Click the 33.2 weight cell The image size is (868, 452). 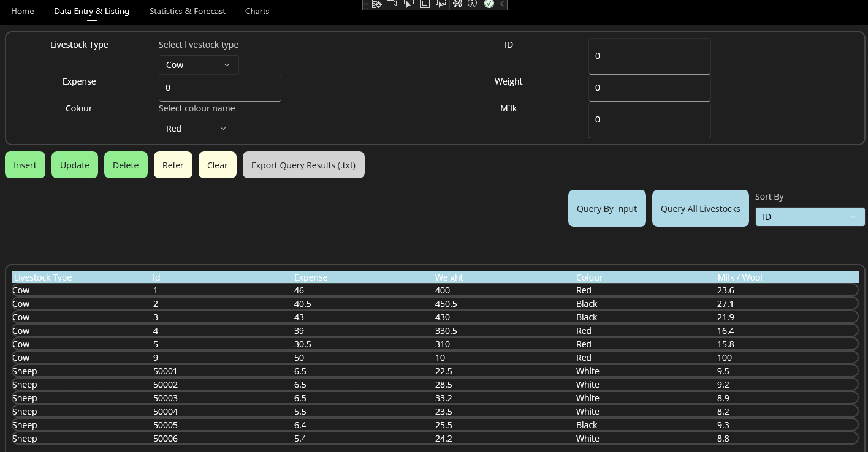coord(444,398)
